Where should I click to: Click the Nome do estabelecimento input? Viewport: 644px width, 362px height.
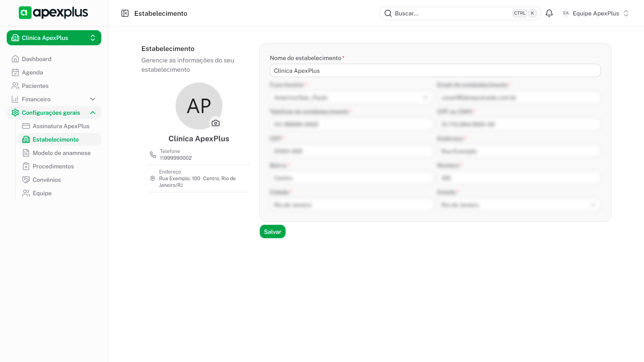click(435, 71)
